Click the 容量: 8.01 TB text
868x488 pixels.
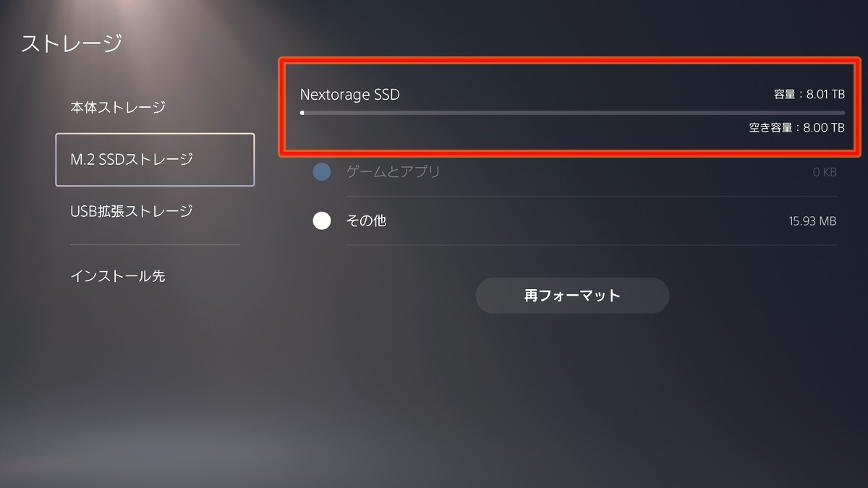pyautogui.click(x=808, y=95)
